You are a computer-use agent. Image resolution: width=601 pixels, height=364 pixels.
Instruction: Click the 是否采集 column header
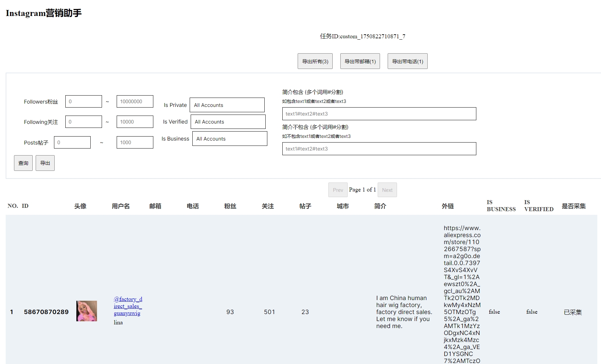point(574,206)
